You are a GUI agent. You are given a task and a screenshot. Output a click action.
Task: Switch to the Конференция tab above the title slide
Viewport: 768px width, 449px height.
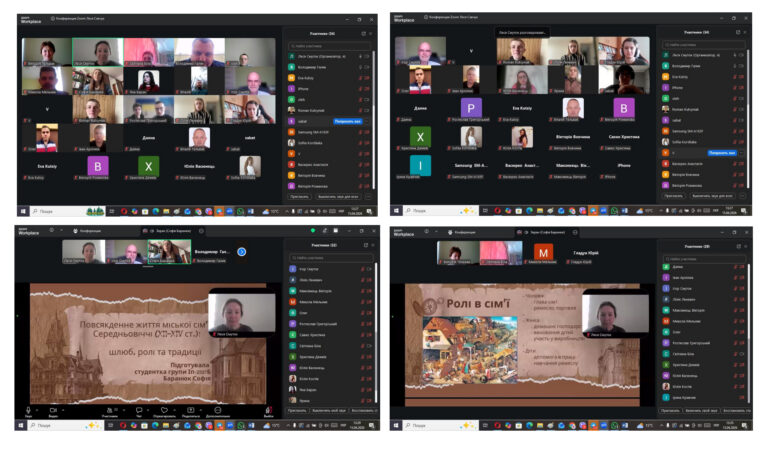pyautogui.click(x=88, y=230)
